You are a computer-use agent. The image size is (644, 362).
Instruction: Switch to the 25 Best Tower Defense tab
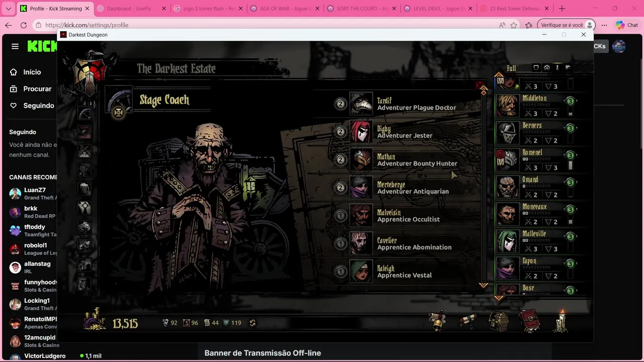[x=514, y=9]
